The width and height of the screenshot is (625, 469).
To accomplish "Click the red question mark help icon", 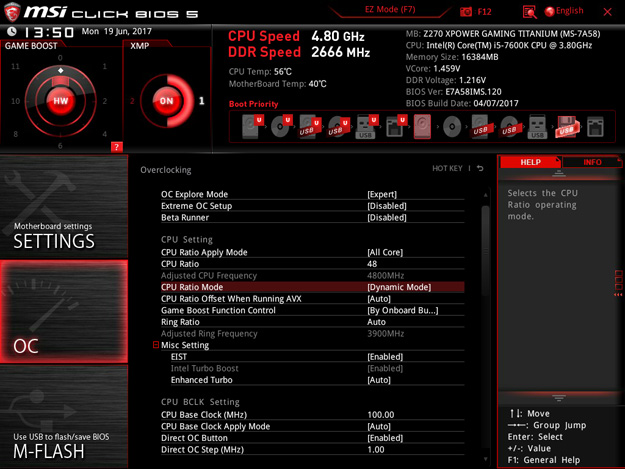I will (117, 147).
